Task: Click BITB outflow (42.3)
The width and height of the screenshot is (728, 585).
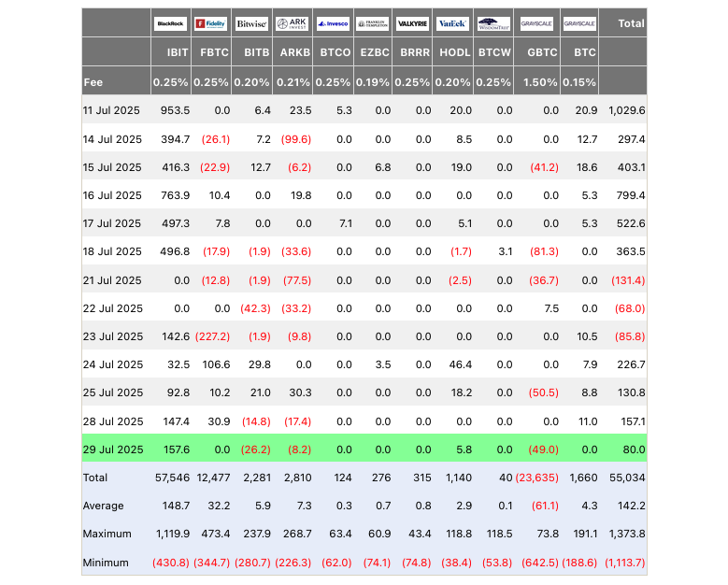Action: [255, 308]
